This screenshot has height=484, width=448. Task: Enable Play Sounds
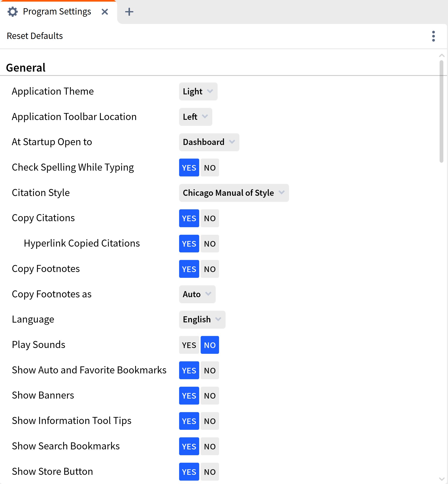189,345
